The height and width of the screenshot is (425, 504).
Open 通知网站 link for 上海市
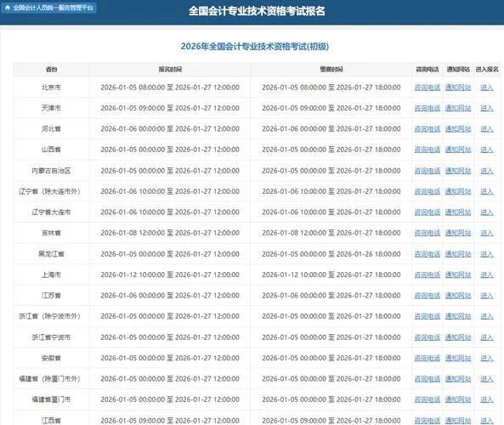pyautogui.click(x=458, y=275)
